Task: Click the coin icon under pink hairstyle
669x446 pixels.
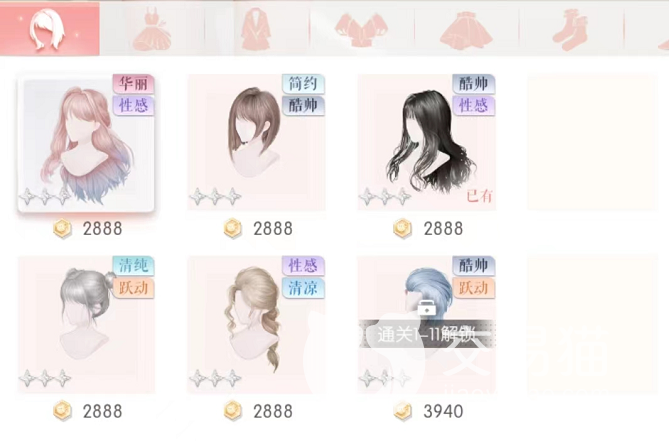Action: pyautogui.click(x=62, y=229)
